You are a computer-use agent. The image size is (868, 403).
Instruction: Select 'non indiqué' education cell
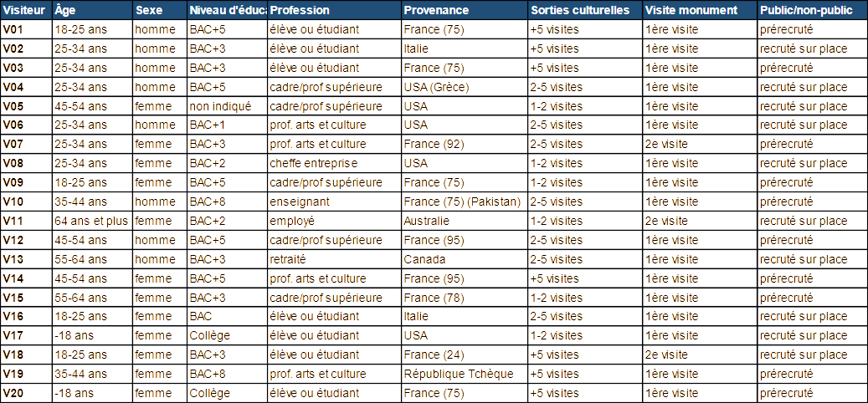(x=228, y=106)
